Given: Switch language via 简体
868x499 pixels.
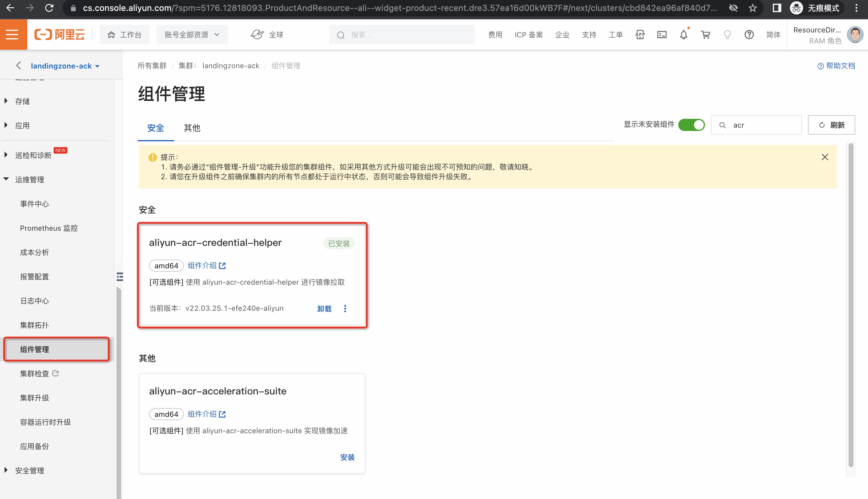Looking at the screenshot, I should pyautogui.click(x=773, y=35).
